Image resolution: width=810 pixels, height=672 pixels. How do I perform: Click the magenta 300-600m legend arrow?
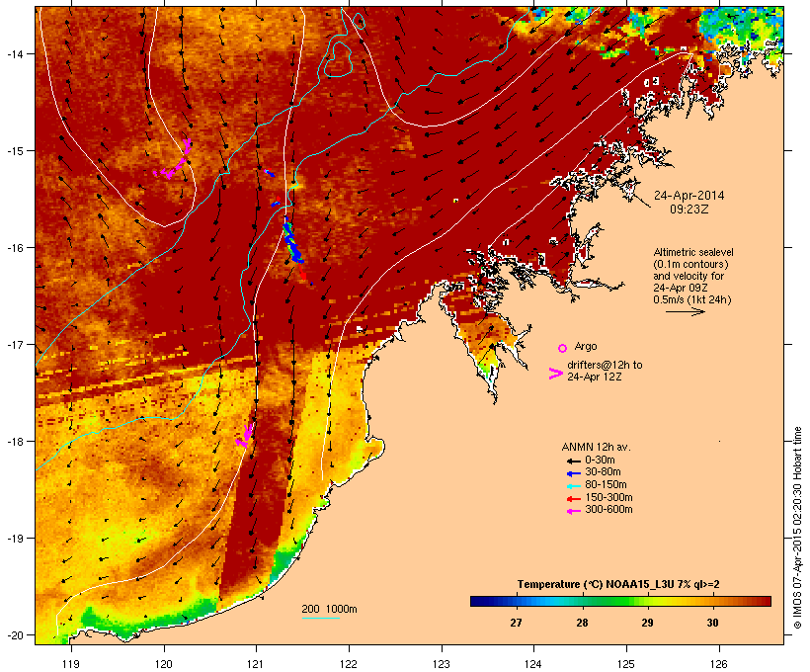click(x=573, y=511)
